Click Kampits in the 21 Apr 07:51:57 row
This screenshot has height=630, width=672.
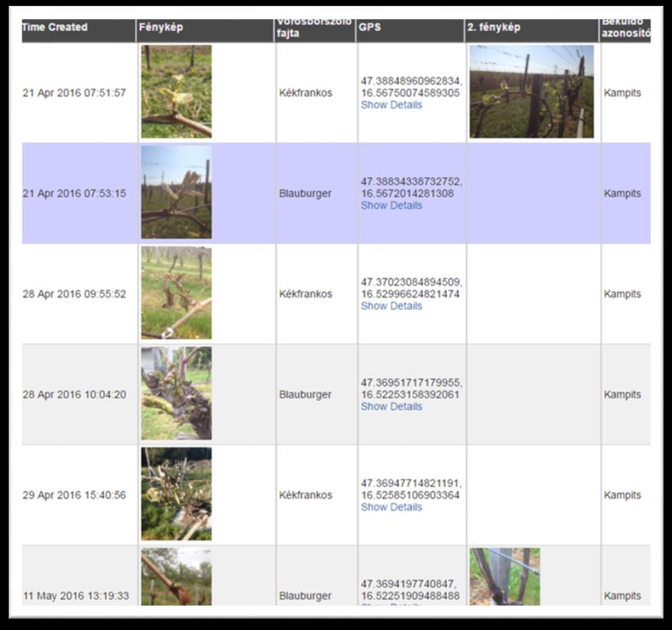[622, 93]
